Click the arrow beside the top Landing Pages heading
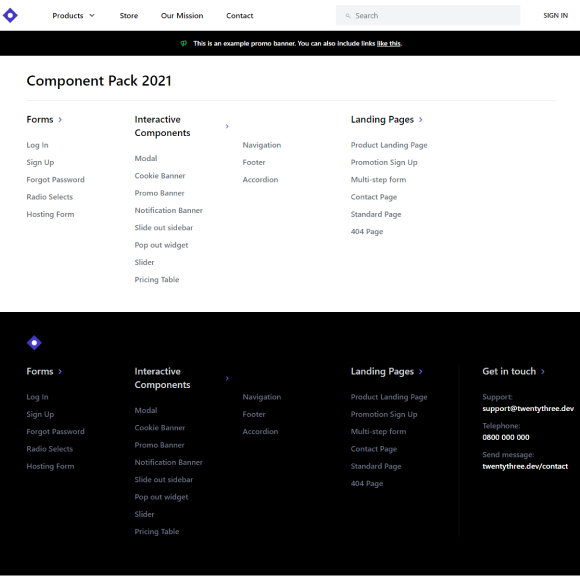 (421, 119)
